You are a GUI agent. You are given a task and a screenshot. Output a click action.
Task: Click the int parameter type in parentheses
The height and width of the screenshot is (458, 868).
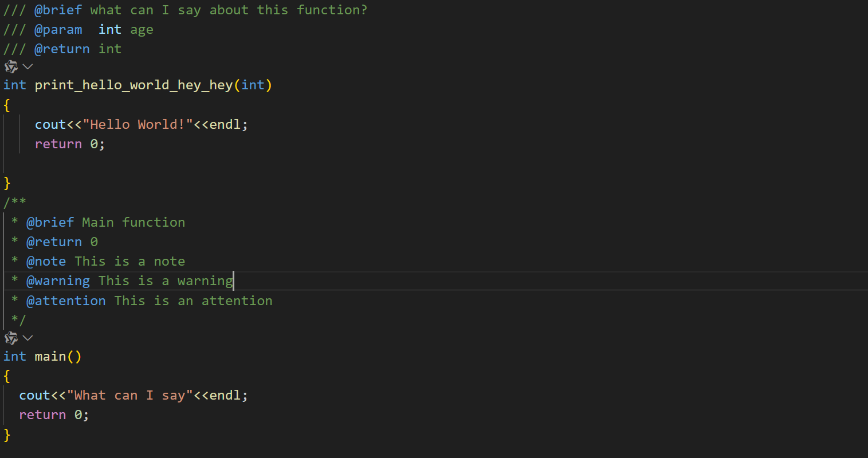click(253, 85)
